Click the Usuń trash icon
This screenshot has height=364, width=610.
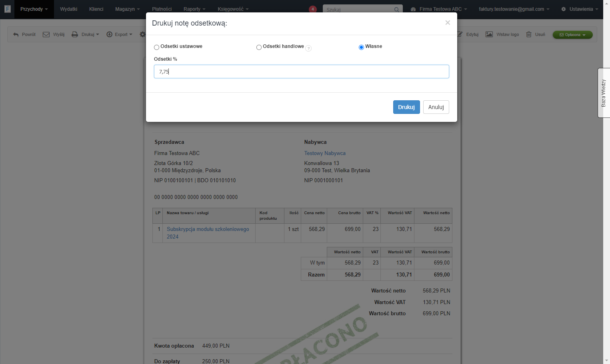coord(529,35)
